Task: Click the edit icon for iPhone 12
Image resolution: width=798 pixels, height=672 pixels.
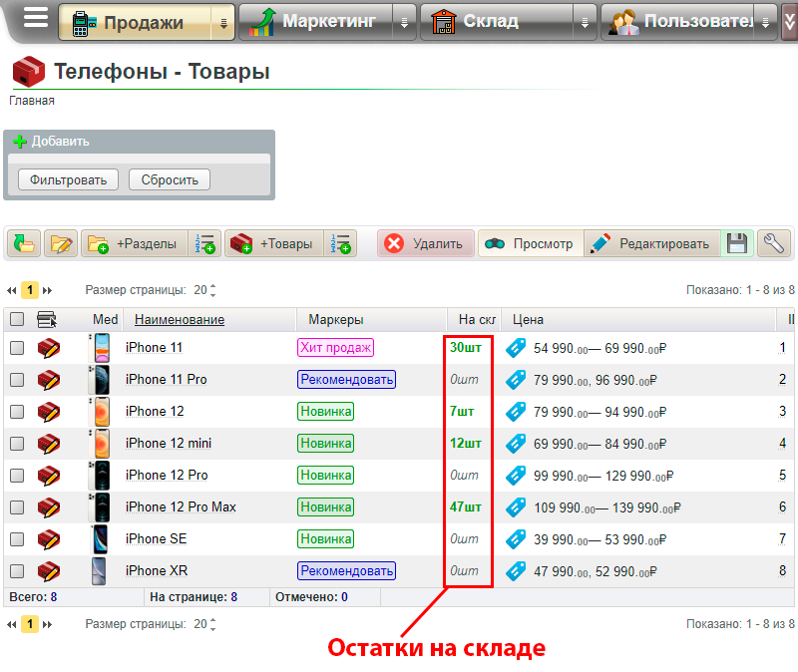Action: click(49, 412)
